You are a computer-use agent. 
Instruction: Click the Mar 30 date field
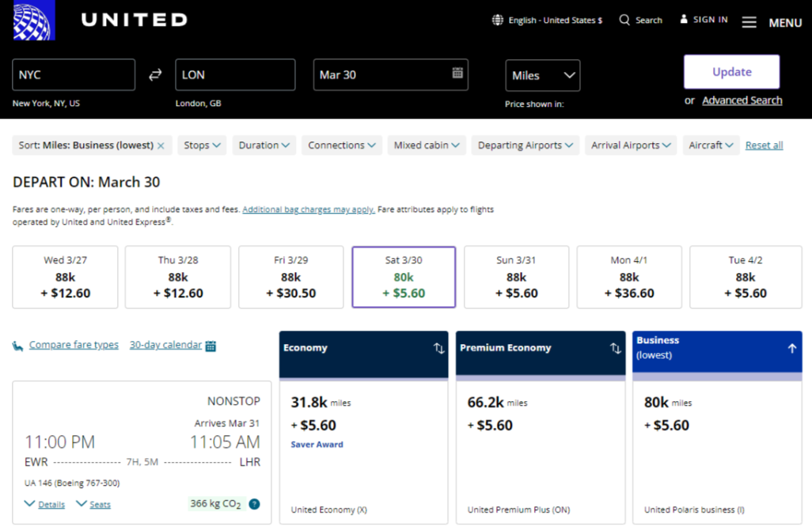[390, 74]
